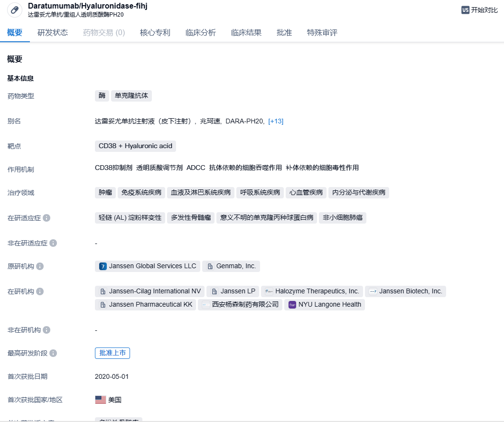
Task: Open the 特殊审评 tab
Action: (322, 33)
